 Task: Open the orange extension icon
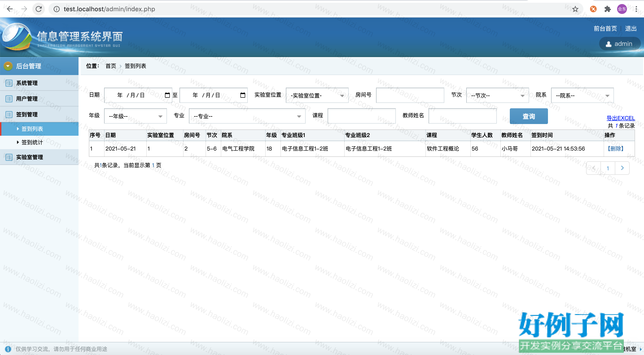coord(593,9)
